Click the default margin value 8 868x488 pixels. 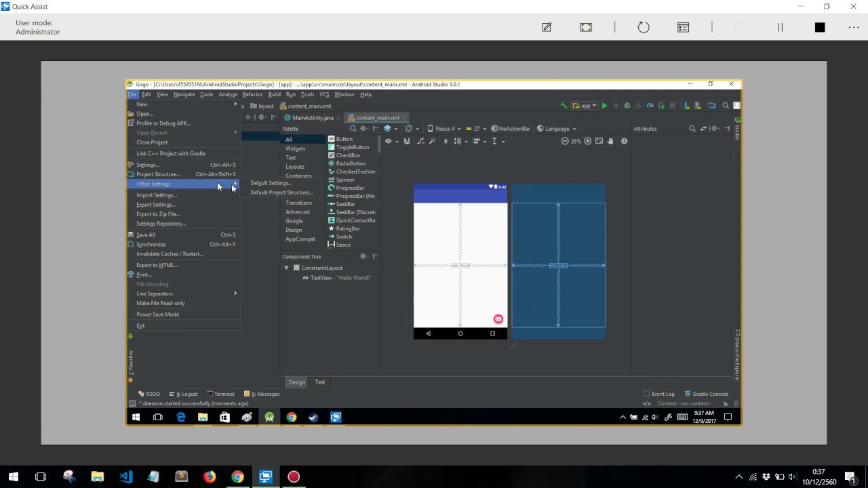pyautogui.click(x=446, y=141)
